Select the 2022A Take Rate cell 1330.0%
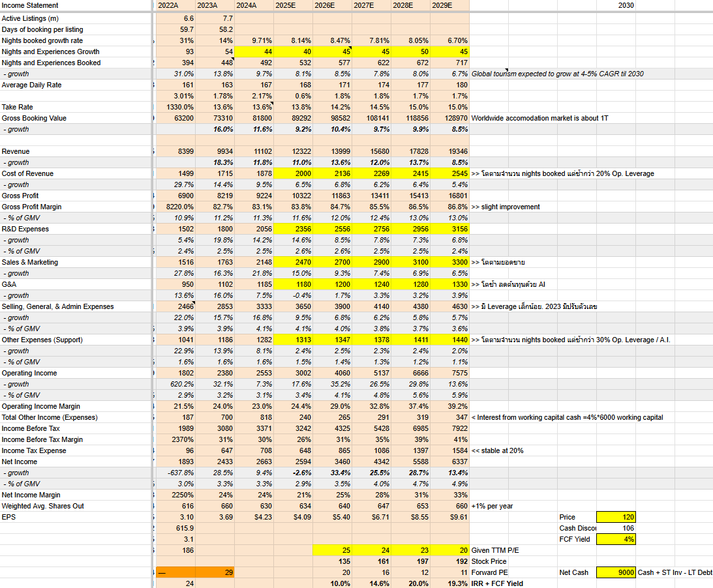This screenshot has height=588, width=713. click(x=175, y=108)
